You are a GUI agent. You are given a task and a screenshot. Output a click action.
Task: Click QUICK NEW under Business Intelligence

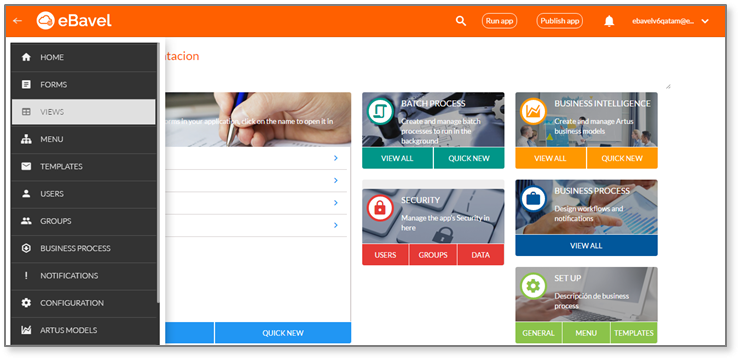click(622, 159)
